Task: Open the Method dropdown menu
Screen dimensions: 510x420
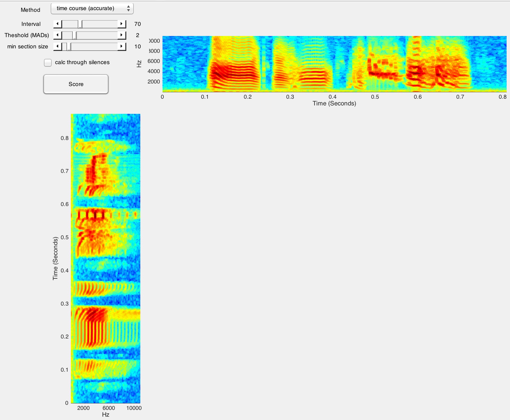Action: coord(92,8)
